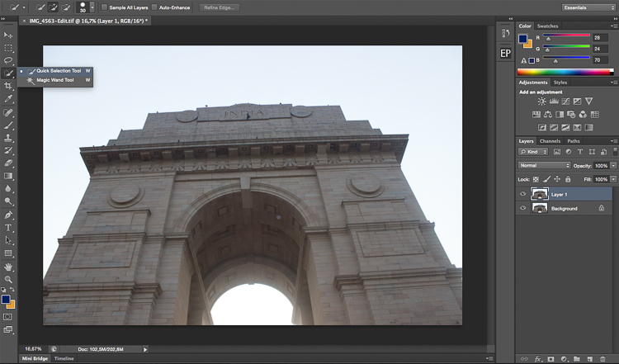Switch to the Channels tab
This screenshot has width=619, height=364.
click(550, 141)
